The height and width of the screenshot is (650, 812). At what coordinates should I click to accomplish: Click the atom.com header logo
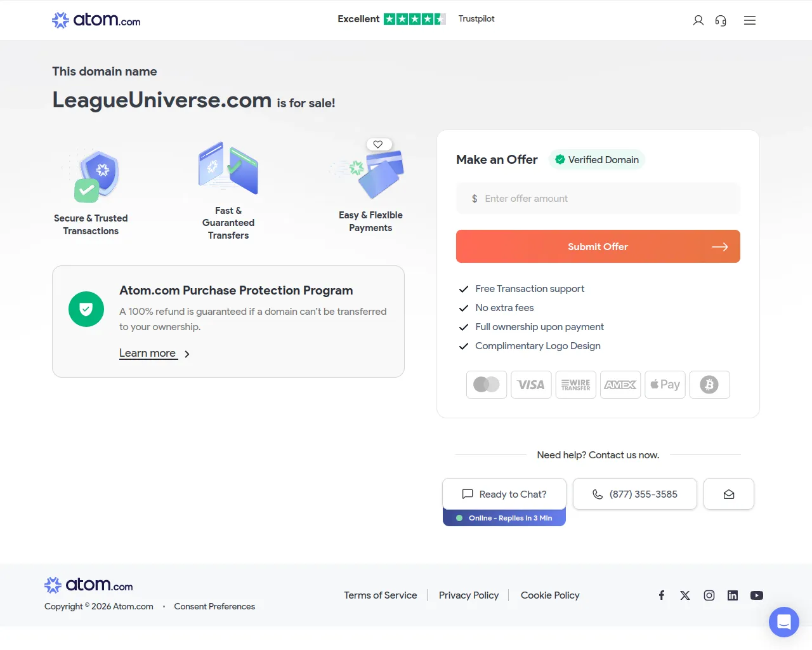tap(96, 20)
